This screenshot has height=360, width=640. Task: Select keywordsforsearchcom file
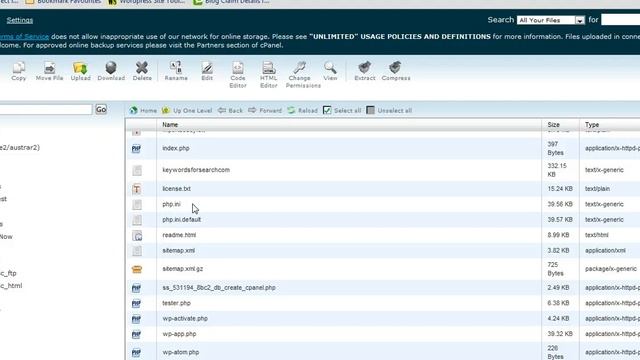tap(196, 170)
